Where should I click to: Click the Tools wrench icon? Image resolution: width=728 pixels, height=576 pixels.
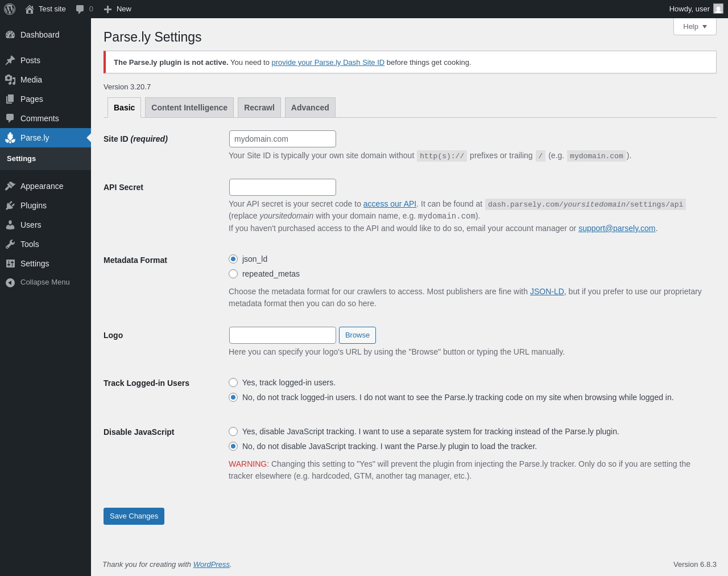pos(10,244)
